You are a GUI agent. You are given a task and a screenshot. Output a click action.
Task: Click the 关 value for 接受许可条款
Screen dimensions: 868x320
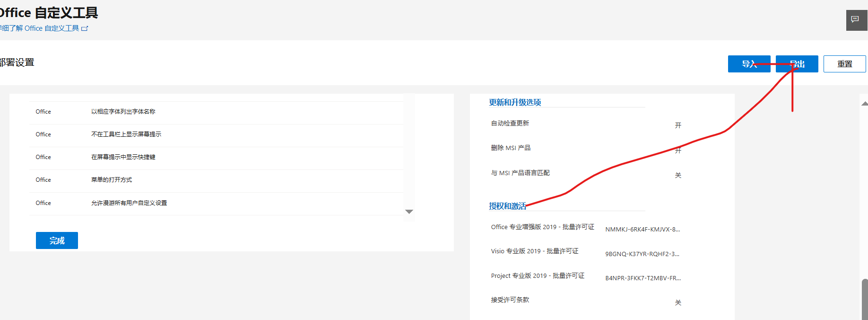pyautogui.click(x=678, y=302)
